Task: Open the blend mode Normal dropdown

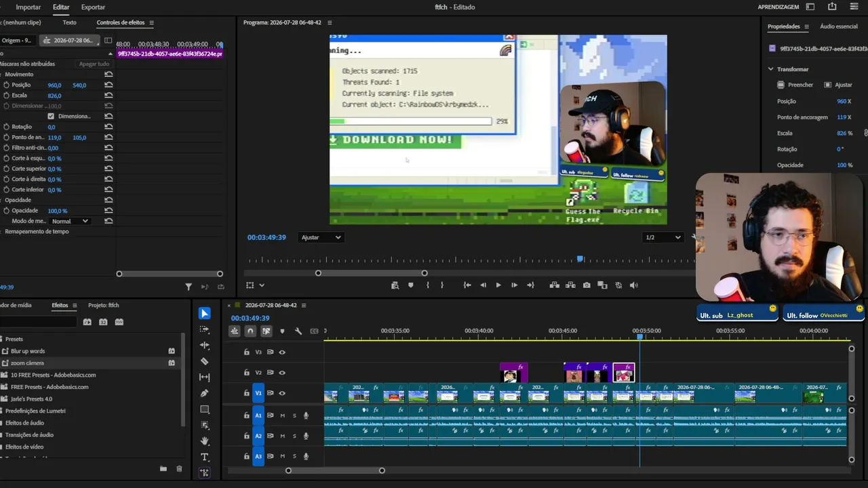Action: (71, 221)
